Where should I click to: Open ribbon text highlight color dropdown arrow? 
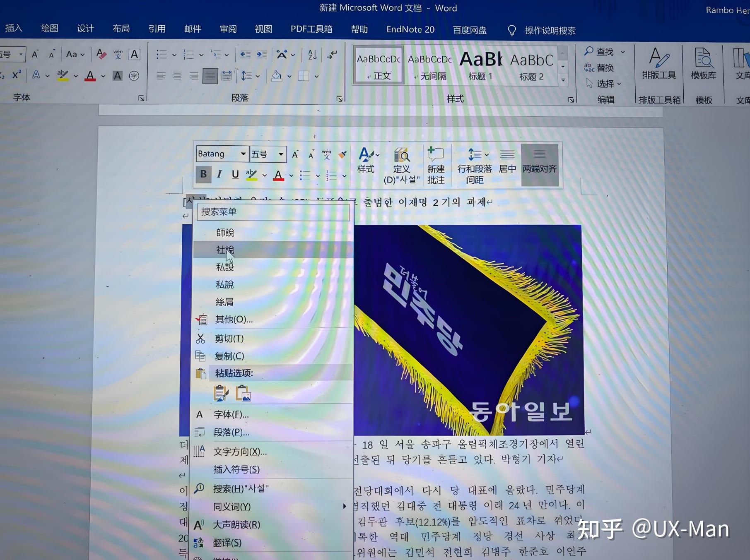(75, 76)
